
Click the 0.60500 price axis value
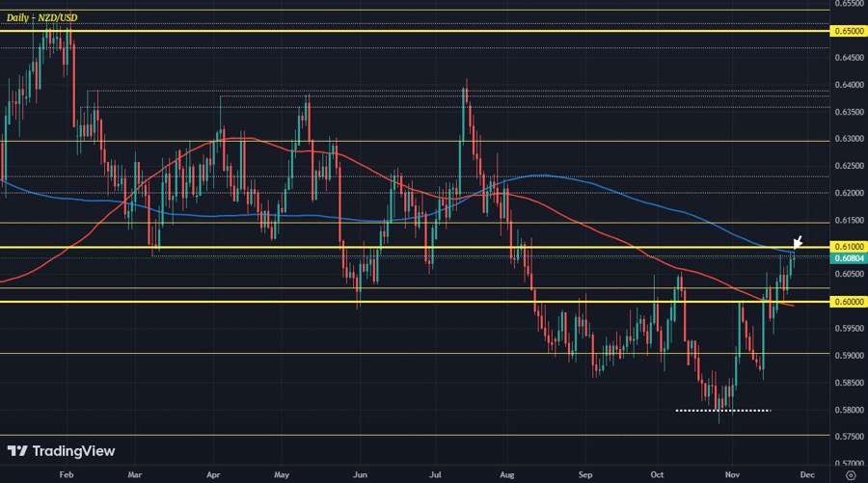[849, 274]
